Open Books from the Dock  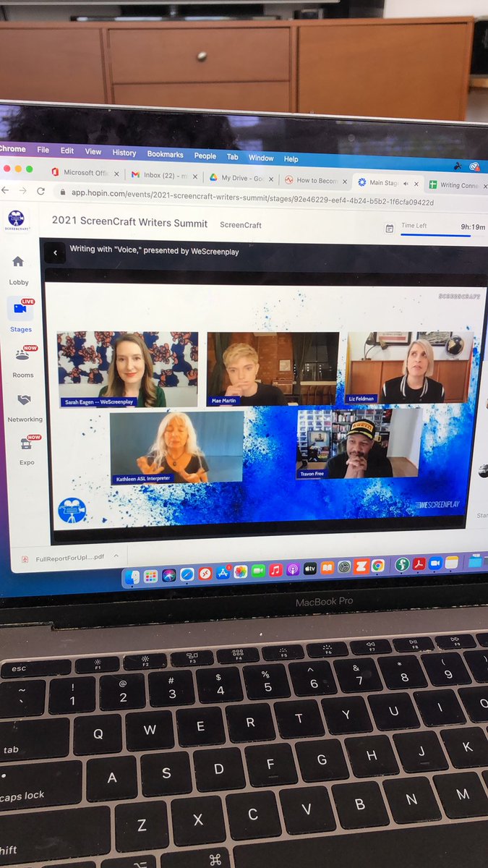click(328, 569)
